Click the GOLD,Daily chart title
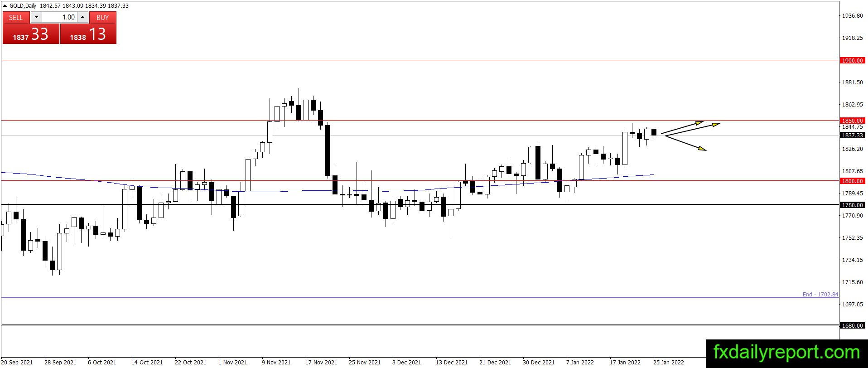 (23, 5)
